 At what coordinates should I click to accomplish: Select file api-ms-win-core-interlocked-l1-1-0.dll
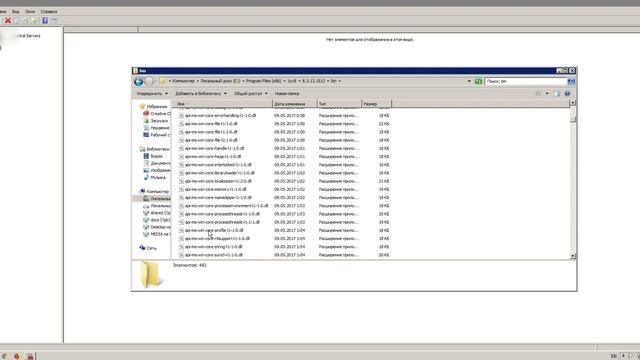tap(218, 164)
